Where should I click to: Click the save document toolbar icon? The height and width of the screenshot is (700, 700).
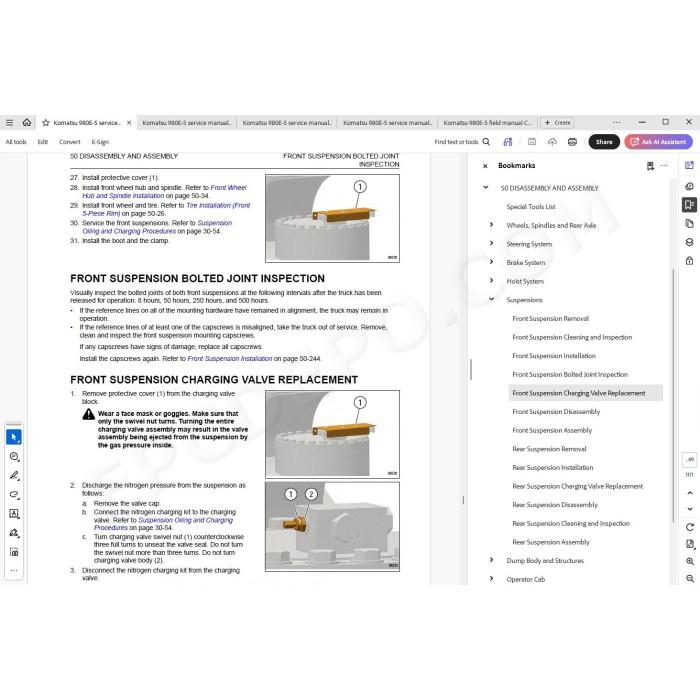tap(532, 142)
